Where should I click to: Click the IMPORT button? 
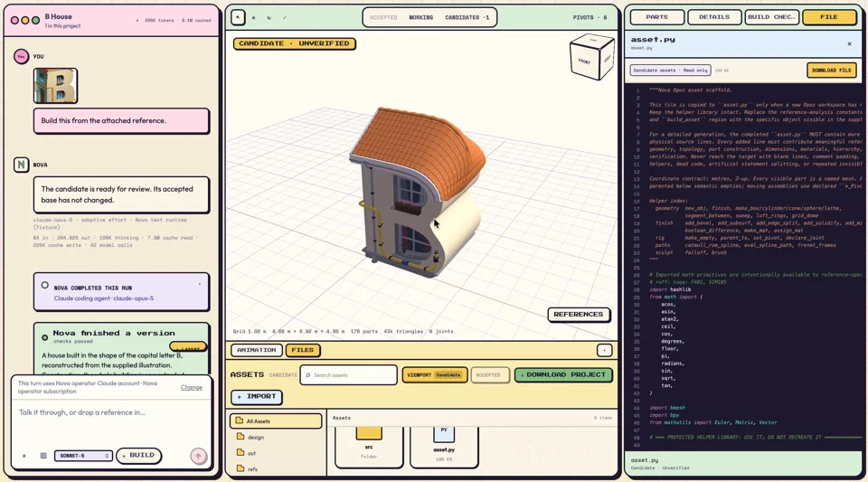tap(257, 397)
